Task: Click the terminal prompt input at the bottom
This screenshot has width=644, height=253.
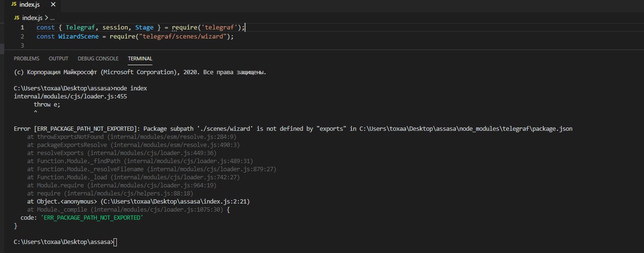Action: point(65,242)
